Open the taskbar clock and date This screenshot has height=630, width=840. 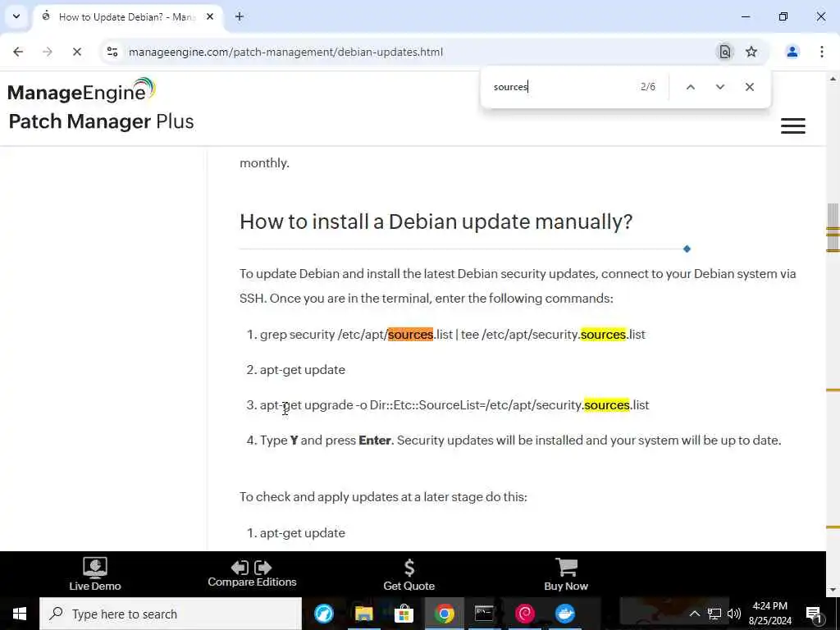point(769,614)
